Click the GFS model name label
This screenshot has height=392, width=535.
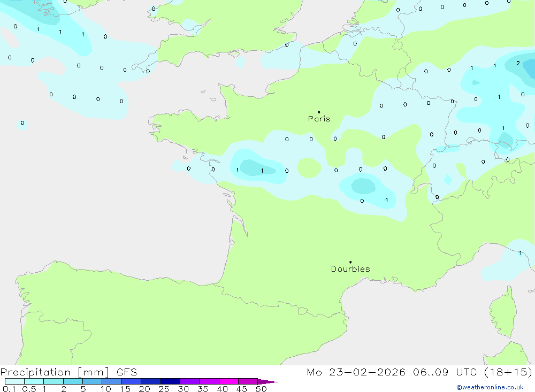(127, 372)
